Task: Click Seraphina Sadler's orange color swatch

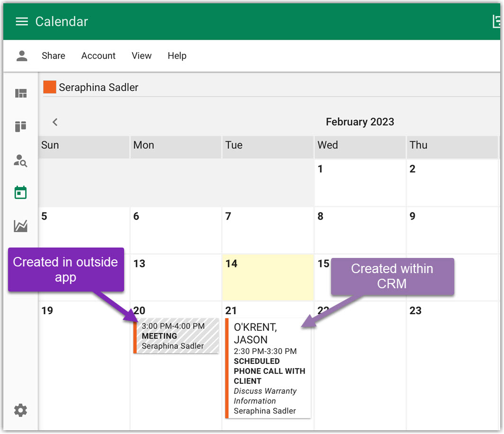Action: 50,87
